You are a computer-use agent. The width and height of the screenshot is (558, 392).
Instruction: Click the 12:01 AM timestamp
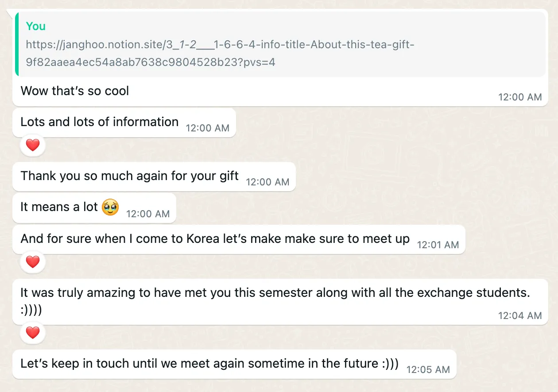pos(438,245)
